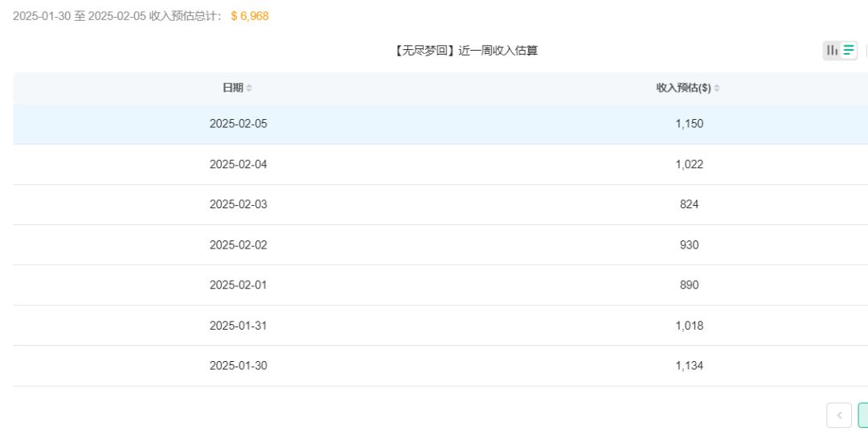Select the date cell 2025-02-02

238,245
